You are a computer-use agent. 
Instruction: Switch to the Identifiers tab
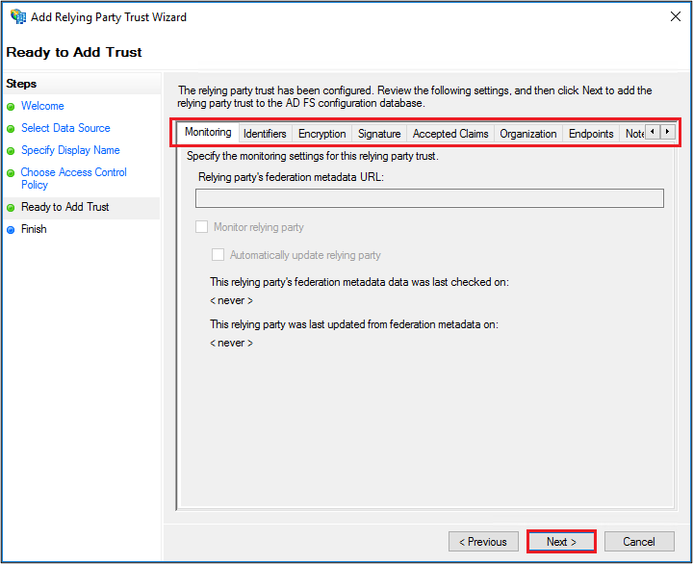pos(265,134)
